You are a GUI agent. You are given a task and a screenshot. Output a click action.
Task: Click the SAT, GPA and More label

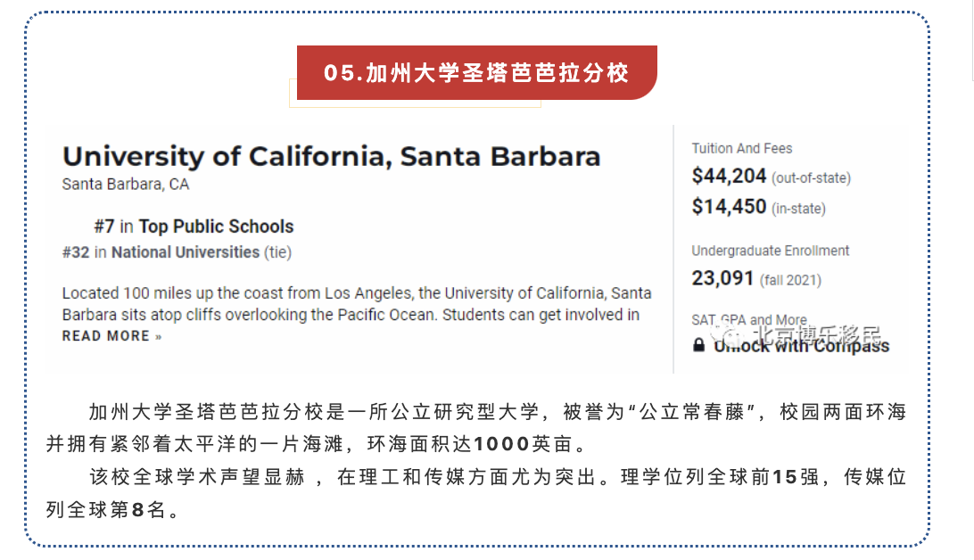tap(749, 319)
